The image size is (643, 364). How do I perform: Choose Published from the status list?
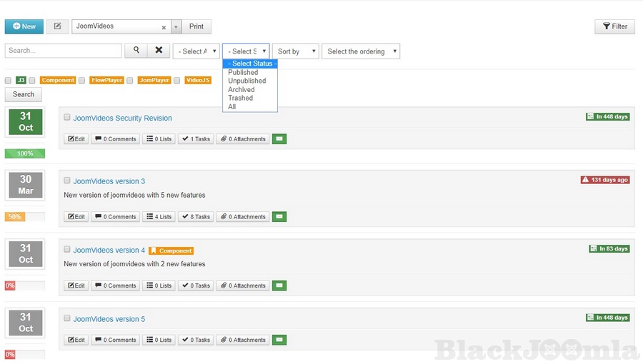click(x=243, y=73)
